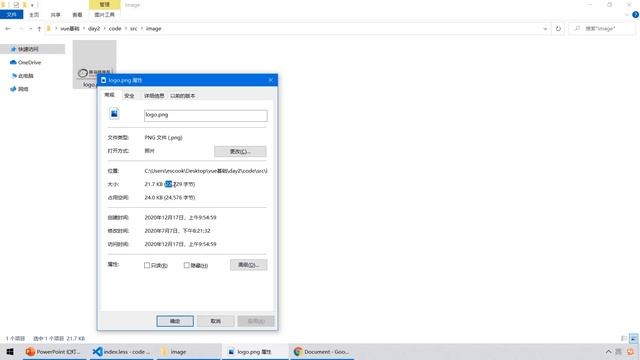Viewport: 640px width, 360px height.
Task: Click the title-bar icon of logo.png properties
Action: 103,80
